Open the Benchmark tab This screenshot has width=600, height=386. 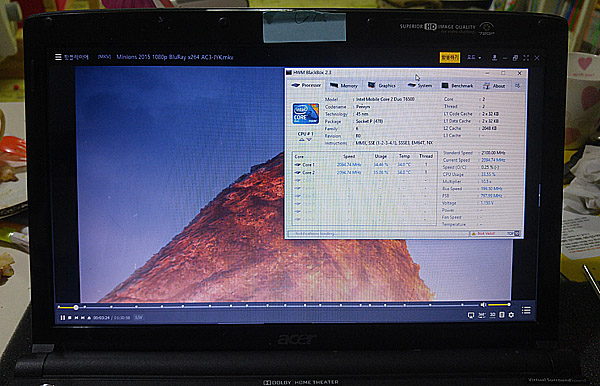[x=457, y=85]
